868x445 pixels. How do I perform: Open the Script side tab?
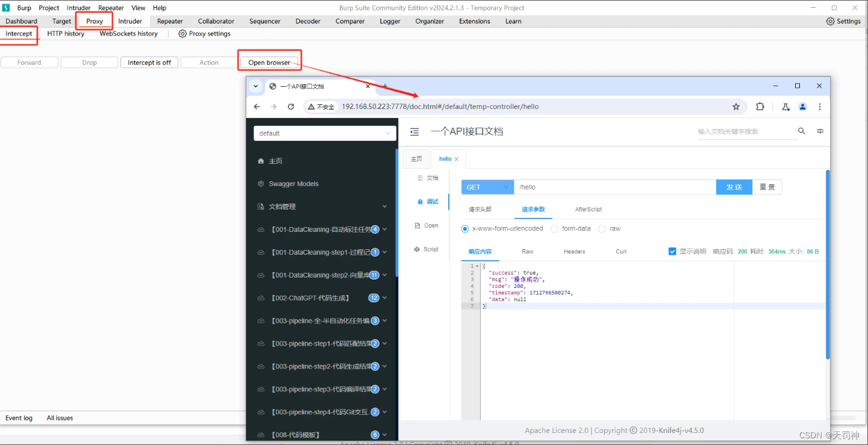[x=426, y=249]
